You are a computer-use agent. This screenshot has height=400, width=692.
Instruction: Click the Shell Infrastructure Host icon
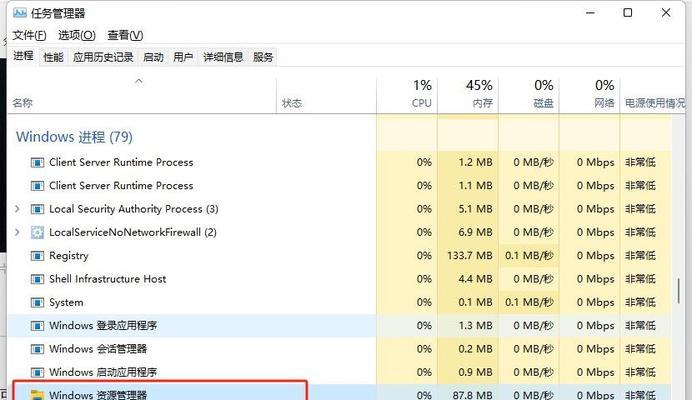37,279
